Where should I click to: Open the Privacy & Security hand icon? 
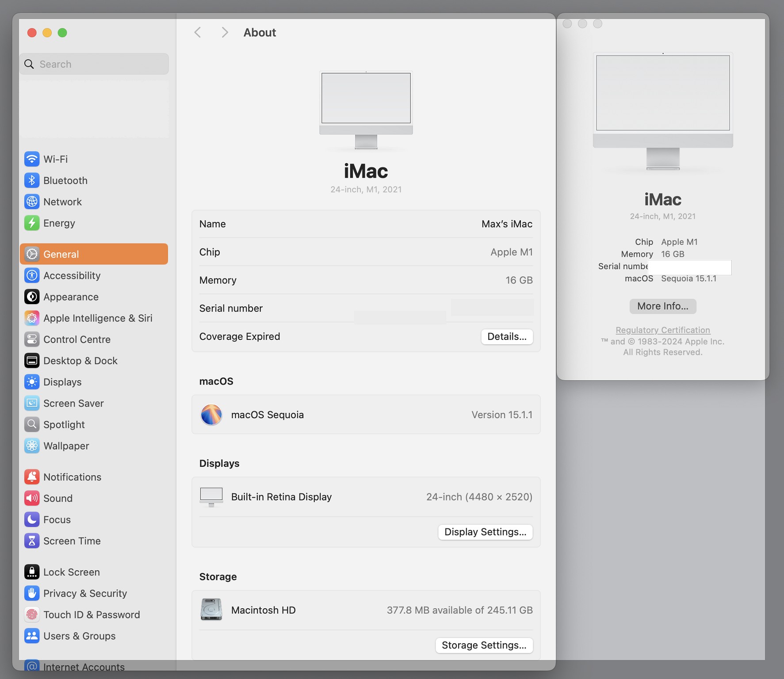[32, 593]
